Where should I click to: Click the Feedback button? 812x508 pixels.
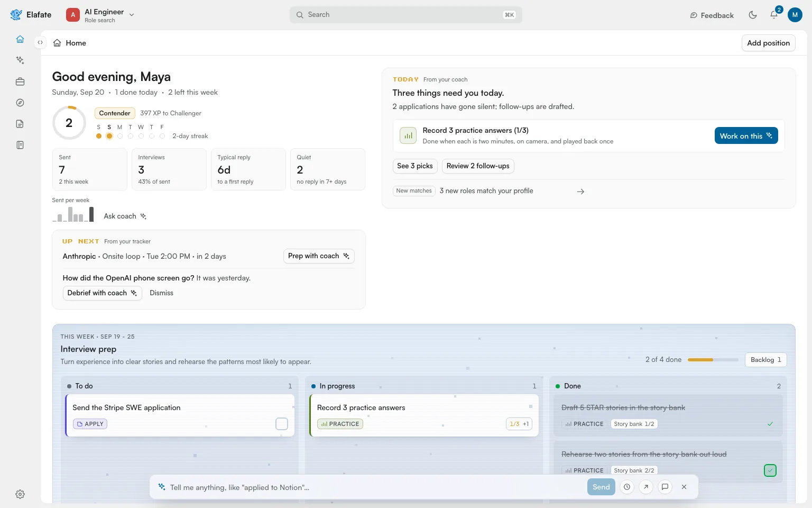point(712,15)
